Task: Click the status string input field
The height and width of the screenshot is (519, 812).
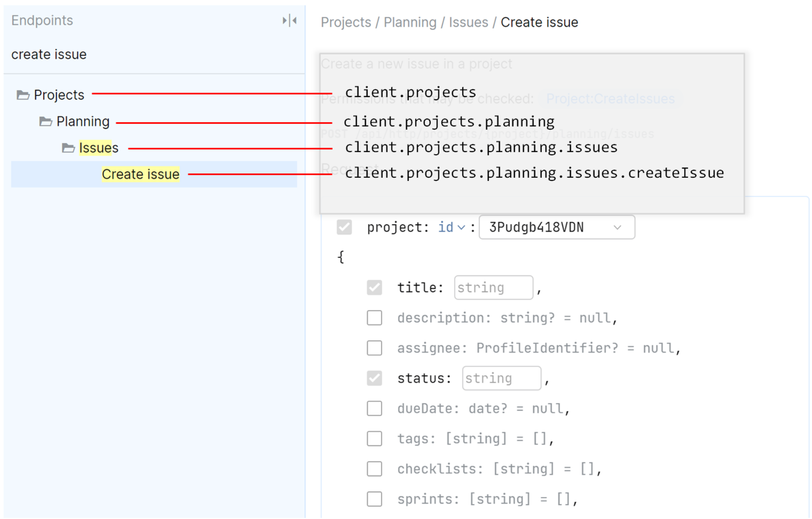Action: (501, 378)
